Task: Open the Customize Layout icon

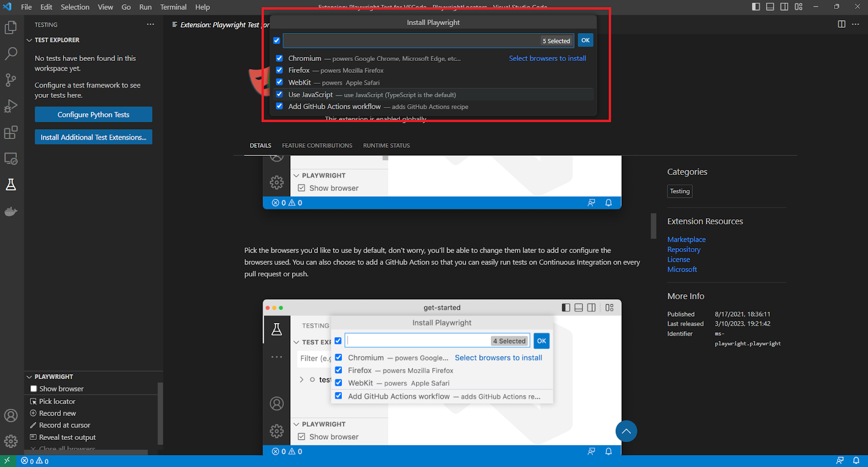Action: point(799,7)
